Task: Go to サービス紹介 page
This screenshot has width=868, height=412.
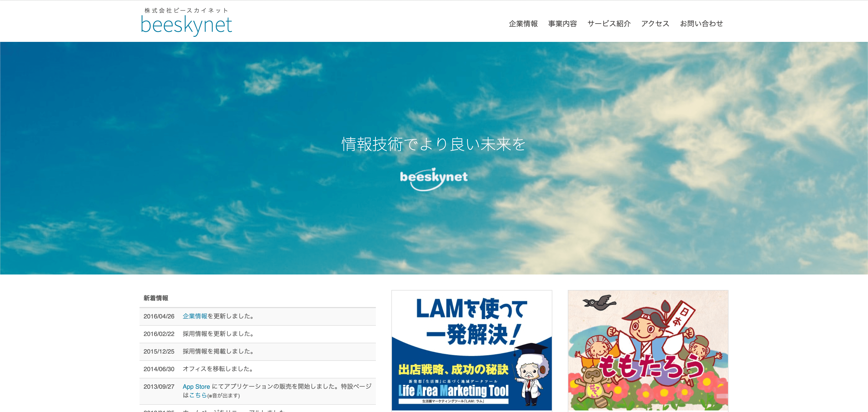Action: tap(609, 24)
